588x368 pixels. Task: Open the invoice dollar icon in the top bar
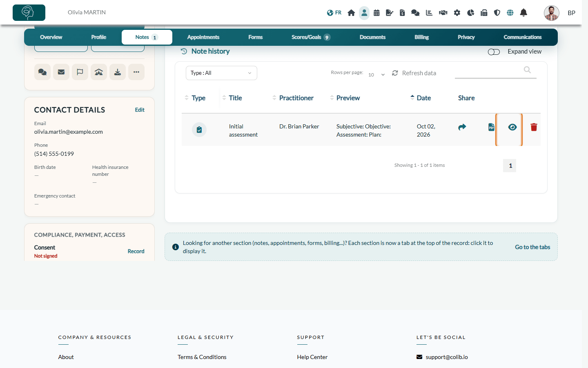point(402,13)
